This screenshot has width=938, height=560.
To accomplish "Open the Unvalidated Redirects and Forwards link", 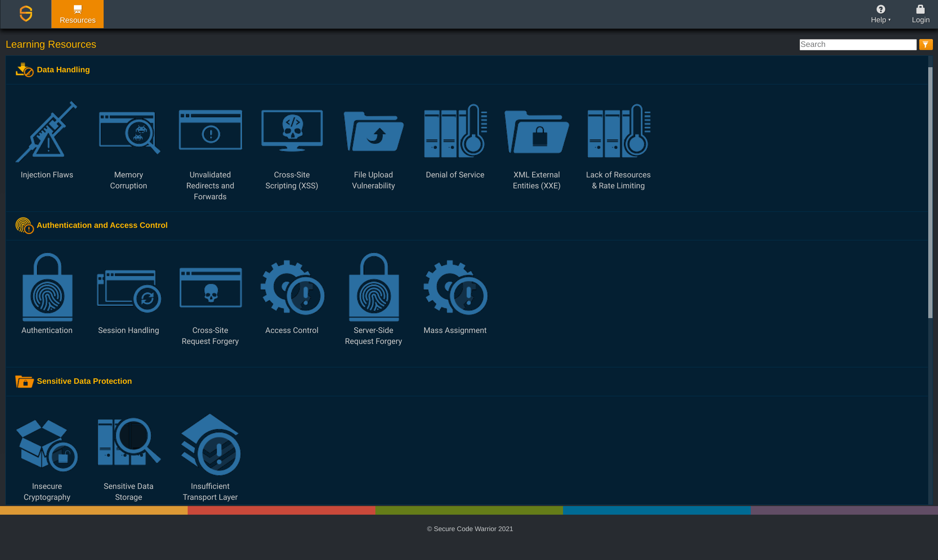I will click(x=210, y=185).
